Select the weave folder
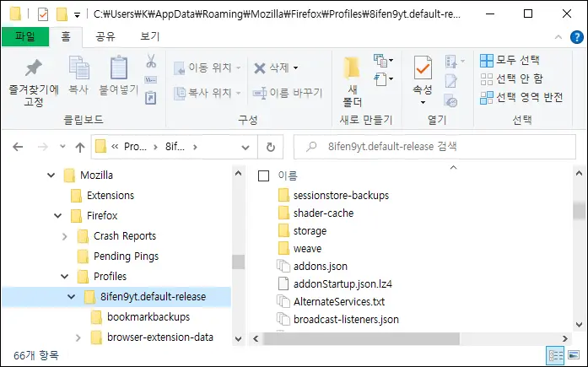The width and height of the screenshot is (588, 367). pyautogui.click(x=300, y=249)
